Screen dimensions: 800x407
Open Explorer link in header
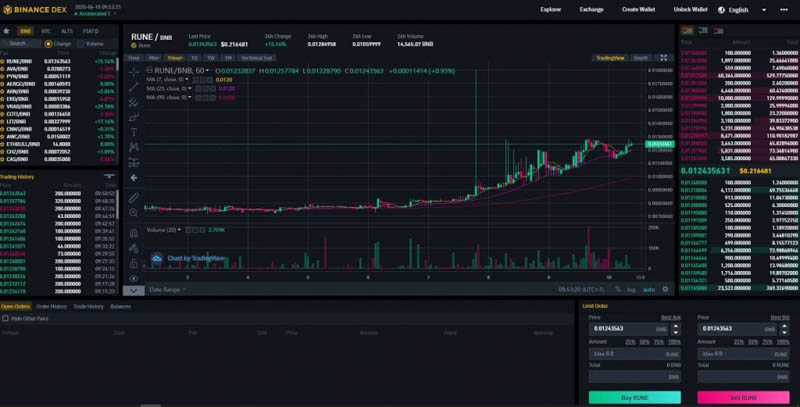point(551,10)
